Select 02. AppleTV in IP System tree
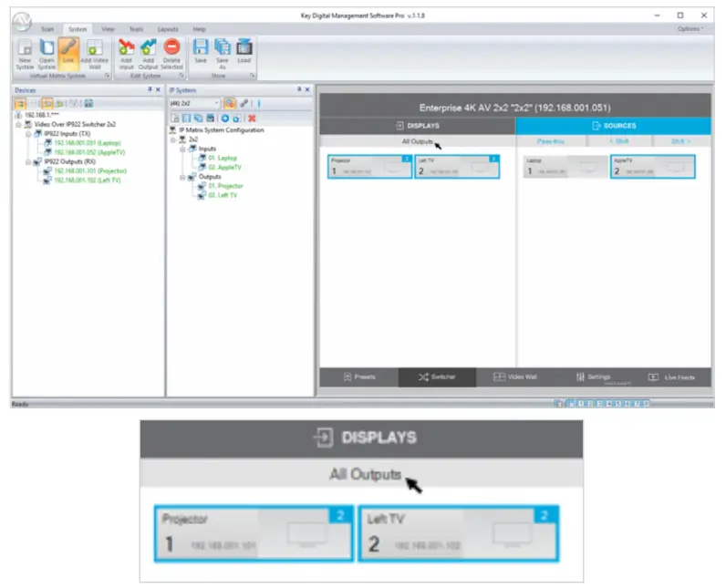 point(224,168)
